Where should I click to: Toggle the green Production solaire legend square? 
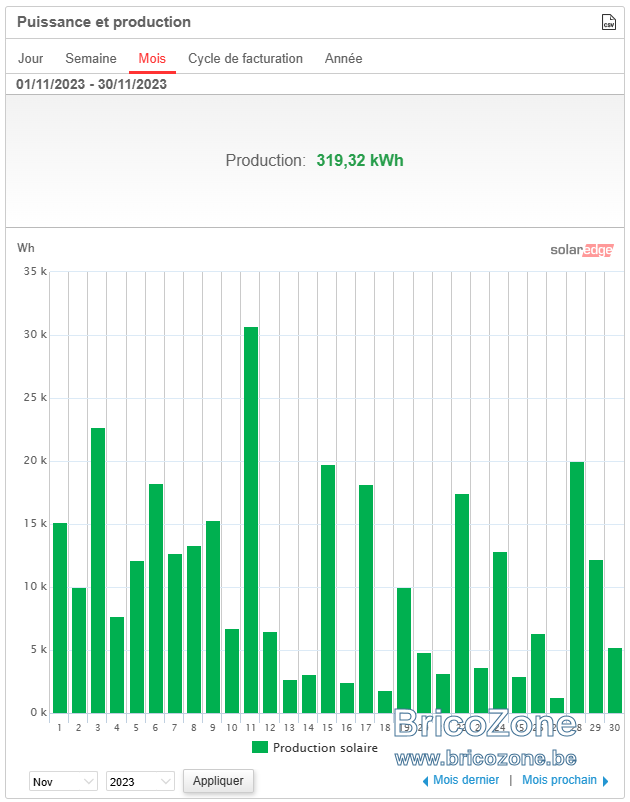point(260,747)
